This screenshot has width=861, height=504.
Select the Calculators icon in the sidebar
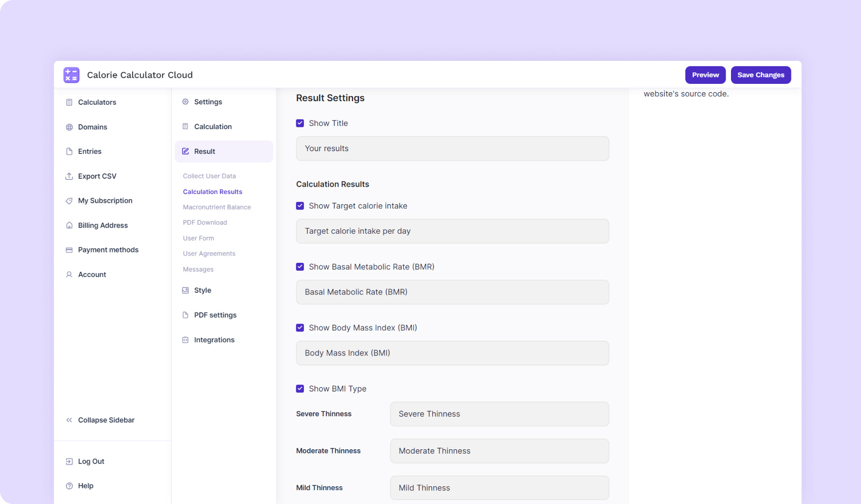pos(70,102)
